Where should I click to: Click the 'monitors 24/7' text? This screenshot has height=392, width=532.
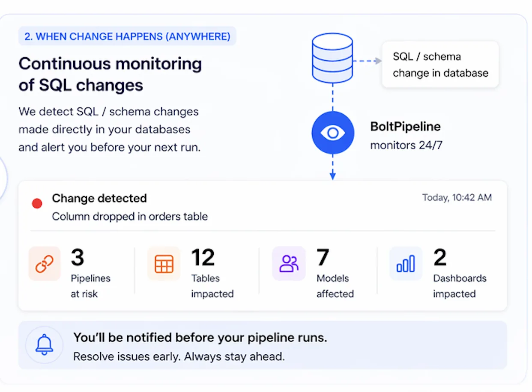pyautogui.click(x=406, y=145)
